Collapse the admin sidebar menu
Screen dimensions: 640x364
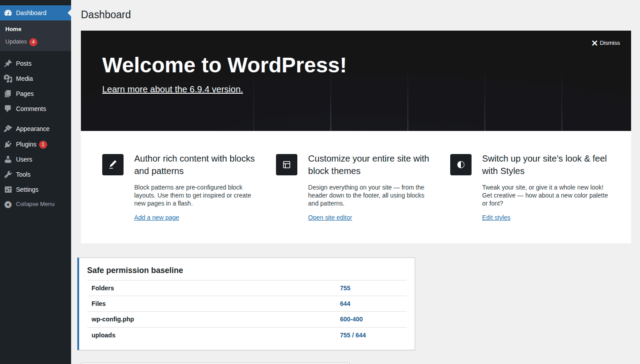[36, 204]
